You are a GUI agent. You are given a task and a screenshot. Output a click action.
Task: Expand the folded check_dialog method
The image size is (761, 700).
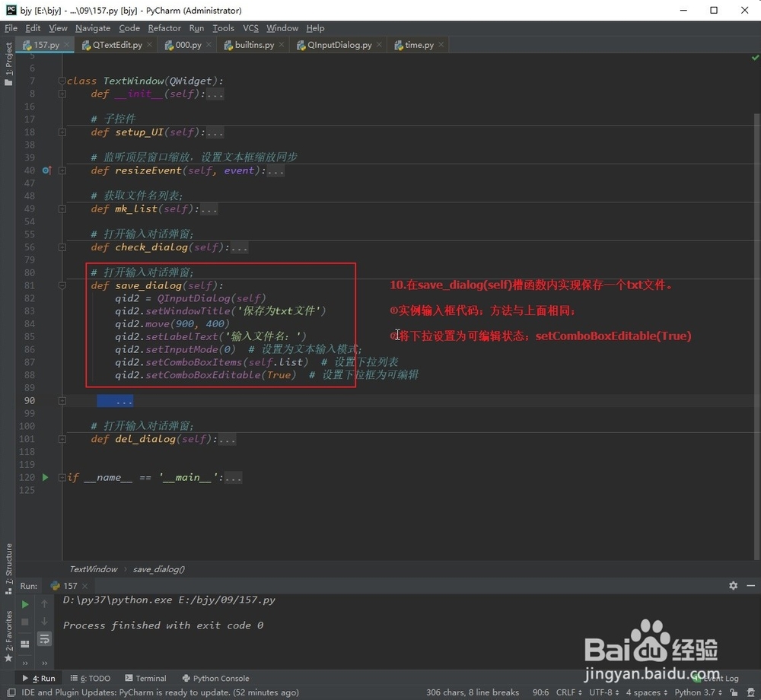62,247
